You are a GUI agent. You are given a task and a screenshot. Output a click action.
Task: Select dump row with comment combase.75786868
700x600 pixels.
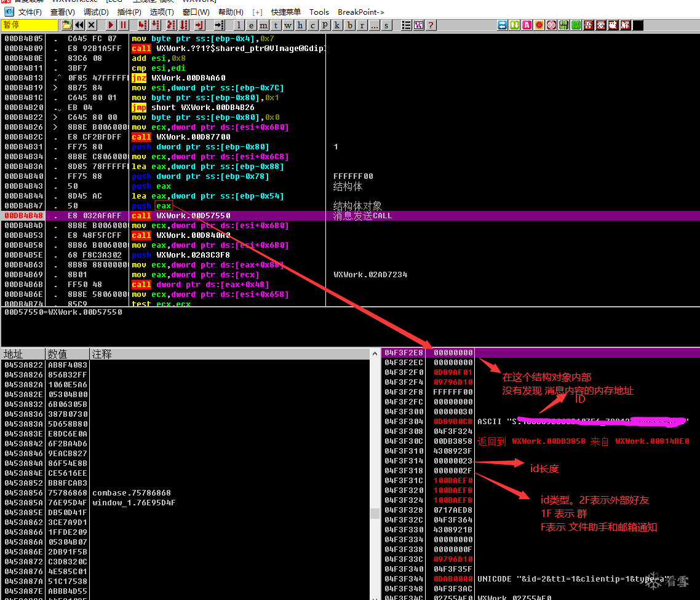coord(186,493)
